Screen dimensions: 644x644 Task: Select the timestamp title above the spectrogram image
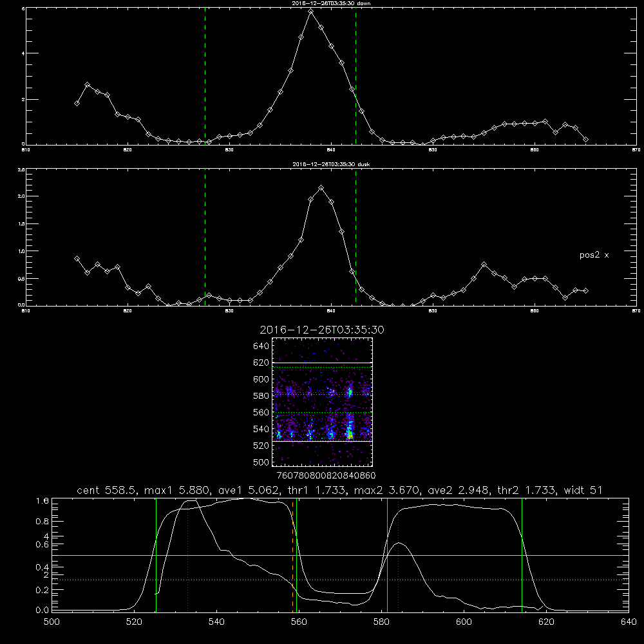(x=322, y=330)
